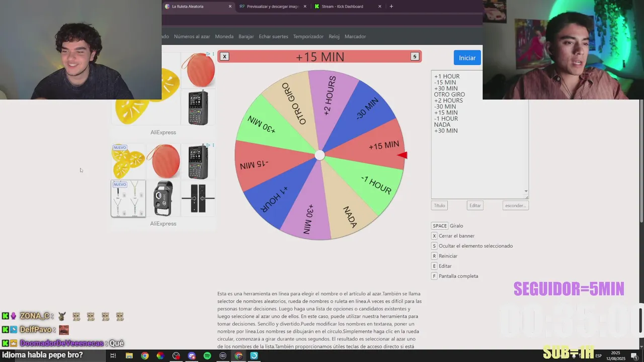Switch to Previsualizar y descargar imagen tab
This screenshot has width=644, height=362.
pyautogui.click(x=272, y=7)
